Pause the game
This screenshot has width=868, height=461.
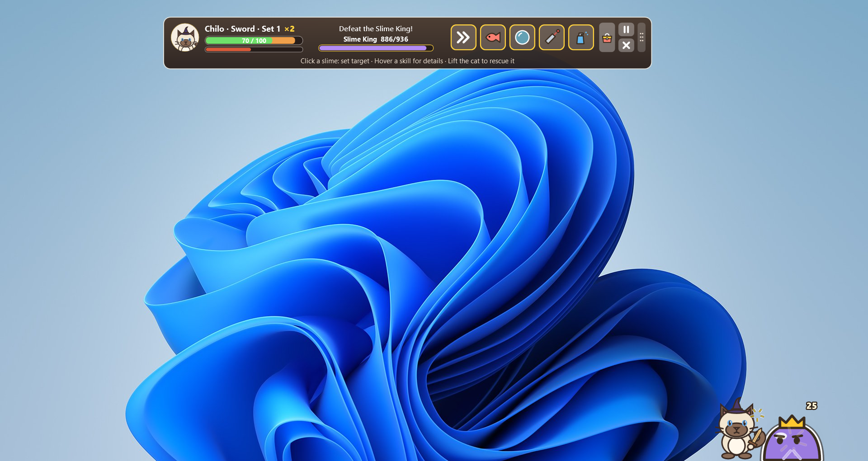point(626,30)
